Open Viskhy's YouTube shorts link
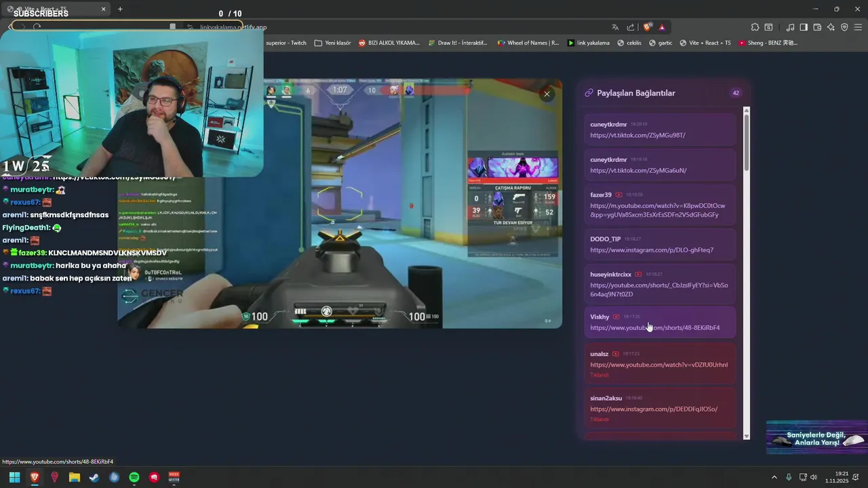868x488 pixels. coord(655,328)
